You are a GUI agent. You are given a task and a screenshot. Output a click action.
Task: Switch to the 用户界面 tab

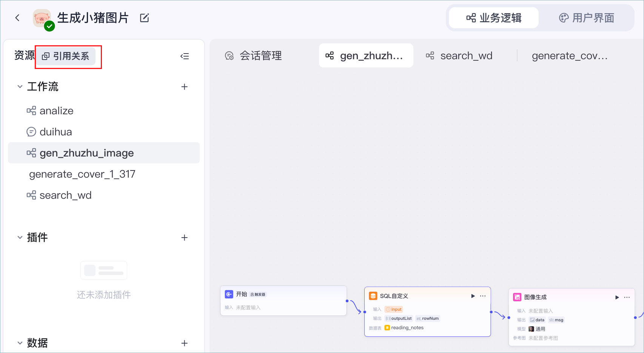pyautogui.click(x=587, y=18)
